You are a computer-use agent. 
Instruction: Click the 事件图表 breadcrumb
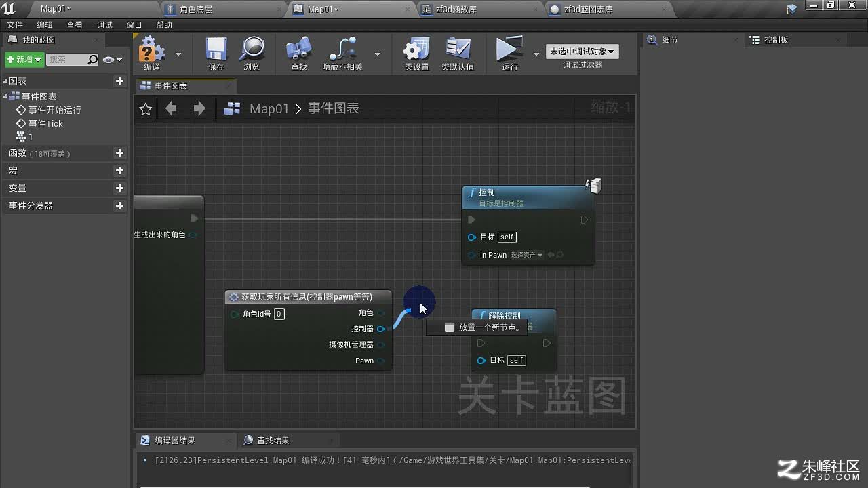[334, 108]
